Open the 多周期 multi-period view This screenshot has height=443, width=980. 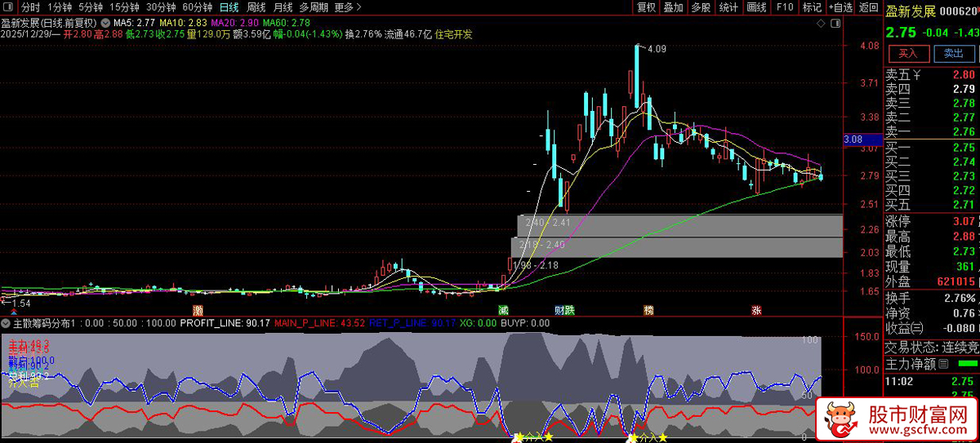click(x=314, y=7)
